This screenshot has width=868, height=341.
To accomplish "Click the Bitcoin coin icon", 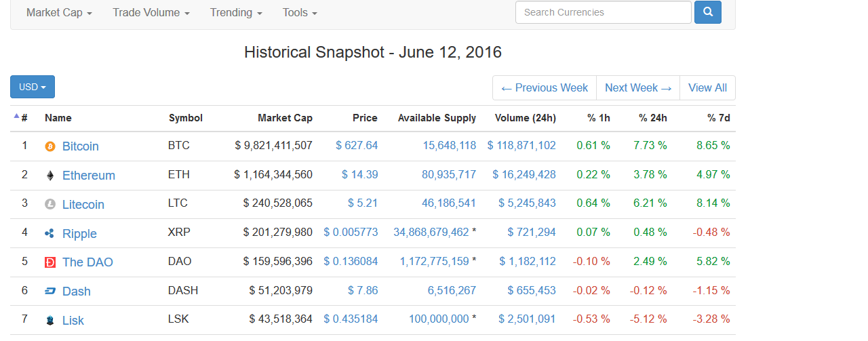I will pyautogui.click(x=50, y=146).
